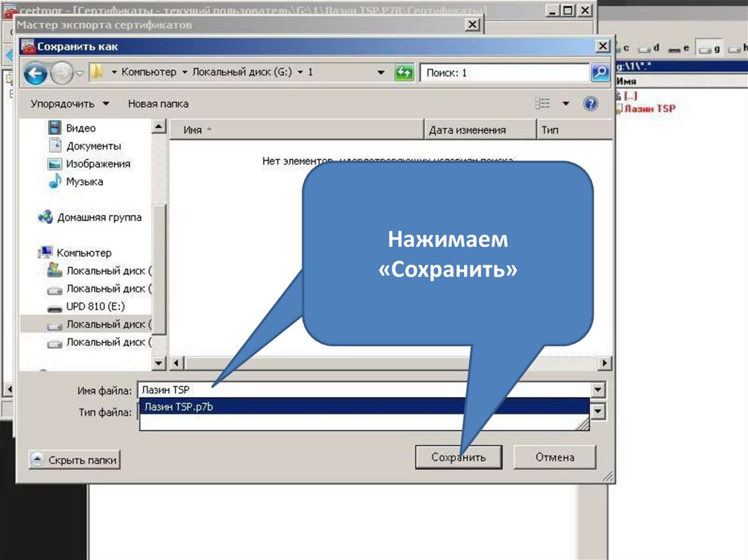Select Компьютер in the address path
This screenshot has width=748, height=560.
point(148,72)
